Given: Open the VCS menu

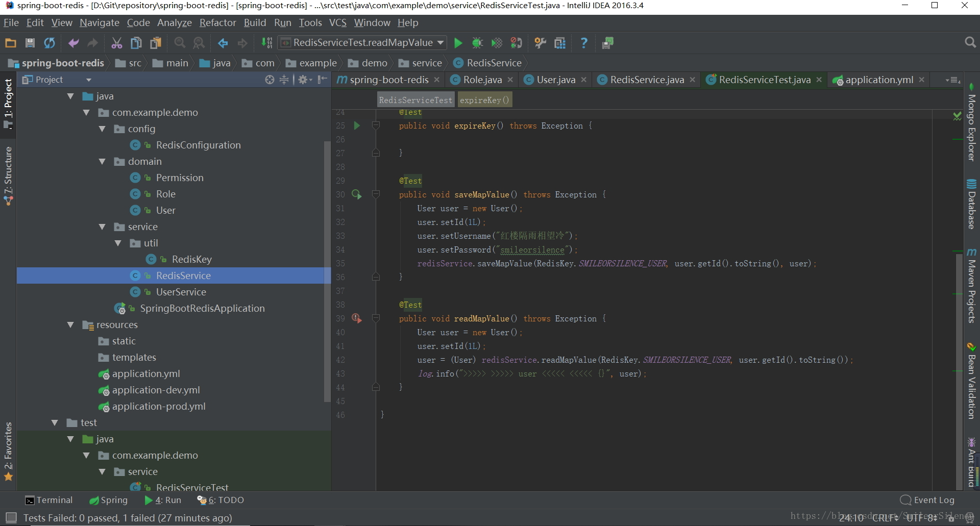Looking at the screenshot, I should coord(338,22).
